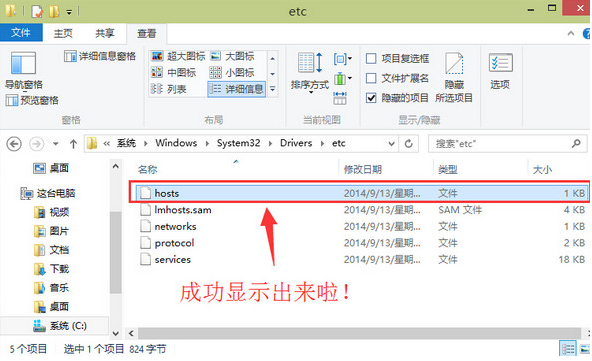Refresh the folder view
The height and width of the screenshot is (361, 592).
tap(409, 144)
